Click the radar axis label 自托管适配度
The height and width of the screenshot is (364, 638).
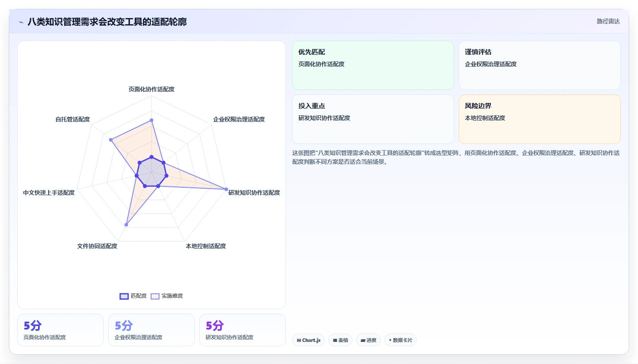point(72,119)
